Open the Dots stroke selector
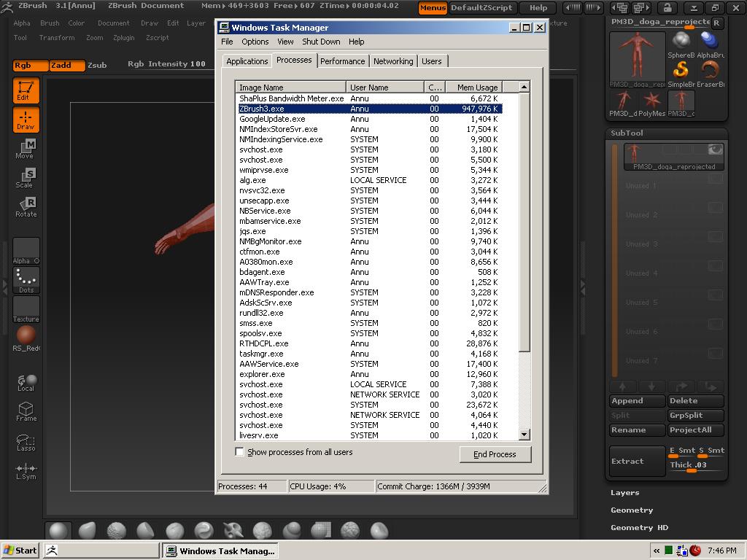This screenshot has width=747, height=560. click(x=26, y=280)
